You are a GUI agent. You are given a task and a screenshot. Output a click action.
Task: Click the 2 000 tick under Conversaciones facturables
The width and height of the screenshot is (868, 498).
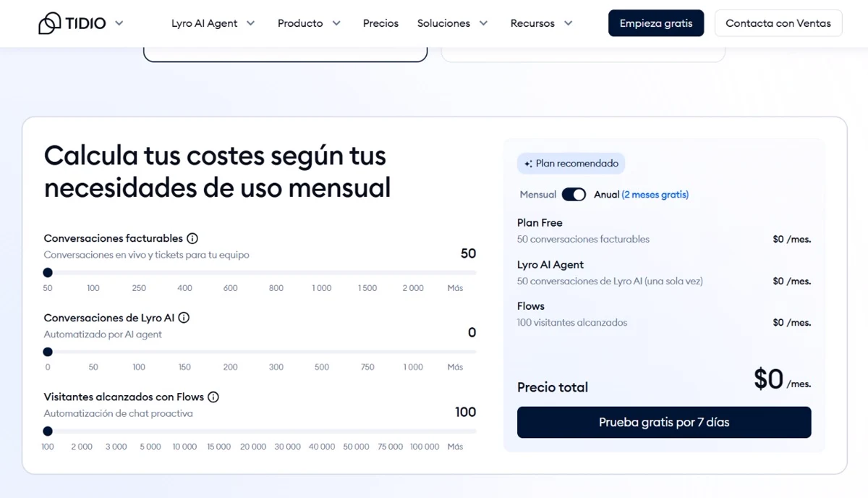pyautogui.click(x=413, y=288)
